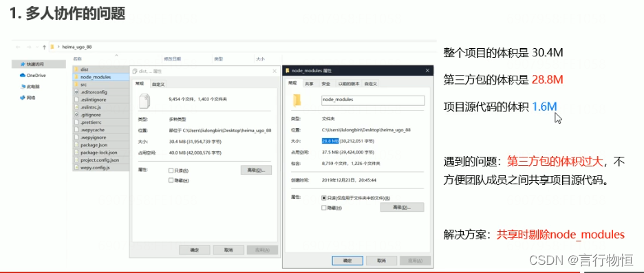
Task: Select the .prettierrc file icon
Action: tap(76, 122)
